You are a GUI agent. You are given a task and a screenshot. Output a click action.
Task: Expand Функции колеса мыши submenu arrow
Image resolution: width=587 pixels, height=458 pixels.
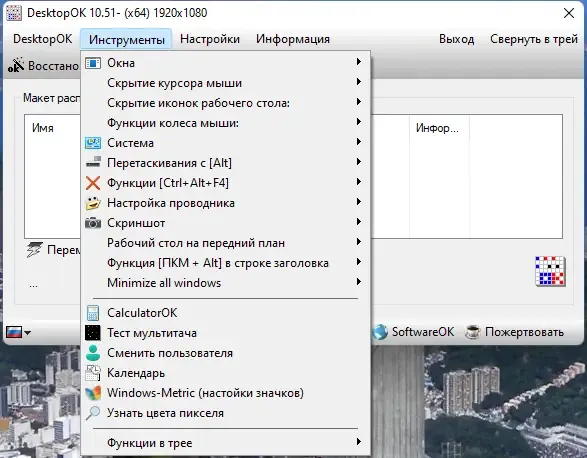click(x=359, y=121)
